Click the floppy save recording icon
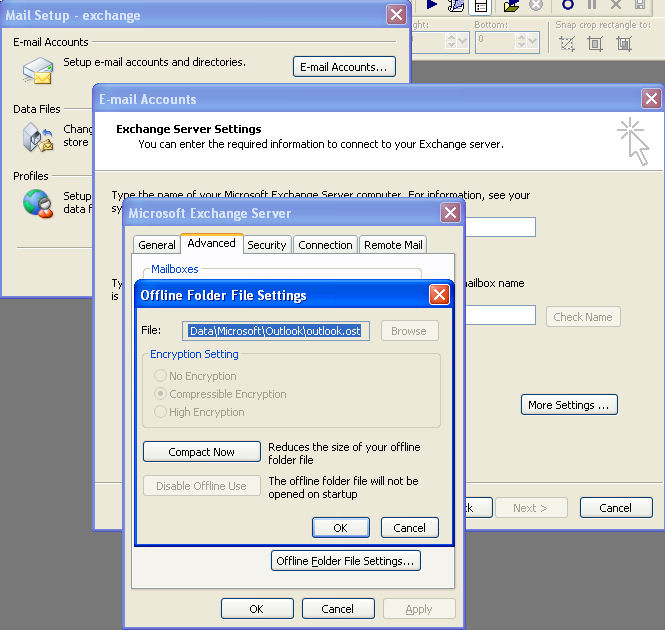The height and width of the screenshot is (630, 665). tap(640, 5)
